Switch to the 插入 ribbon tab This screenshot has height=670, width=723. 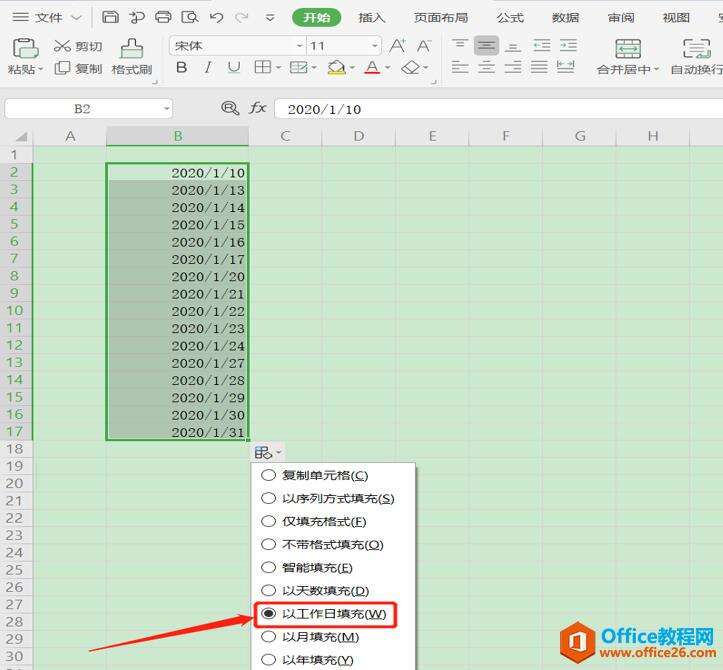point(372,18)
